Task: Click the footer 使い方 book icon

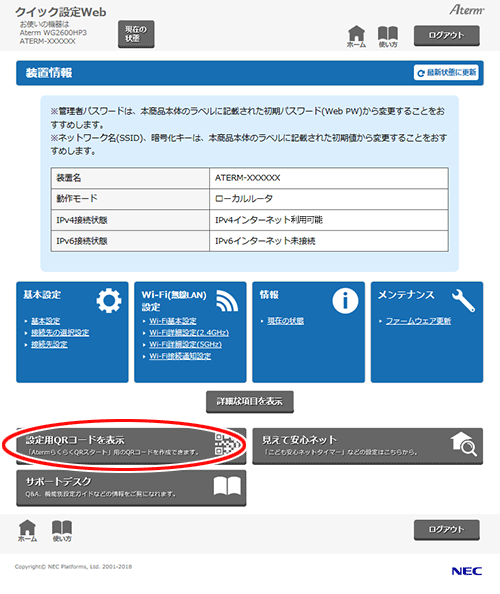Action: 62,531
